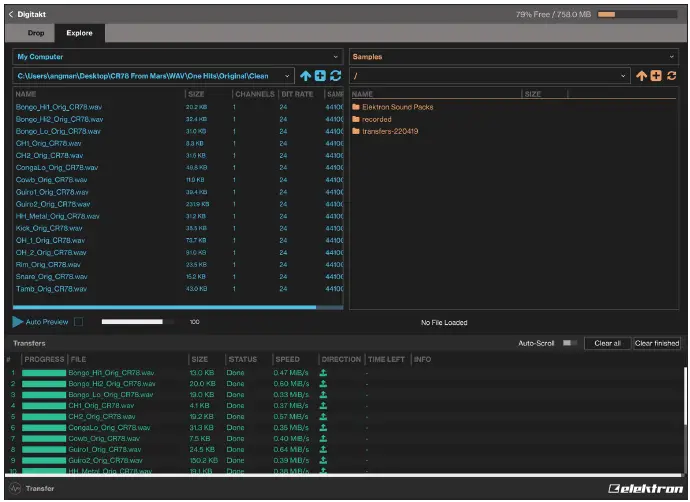Switch to the Drop tab
The width and height of the screenshot is (690, 502).
click(x=35, y=33)
